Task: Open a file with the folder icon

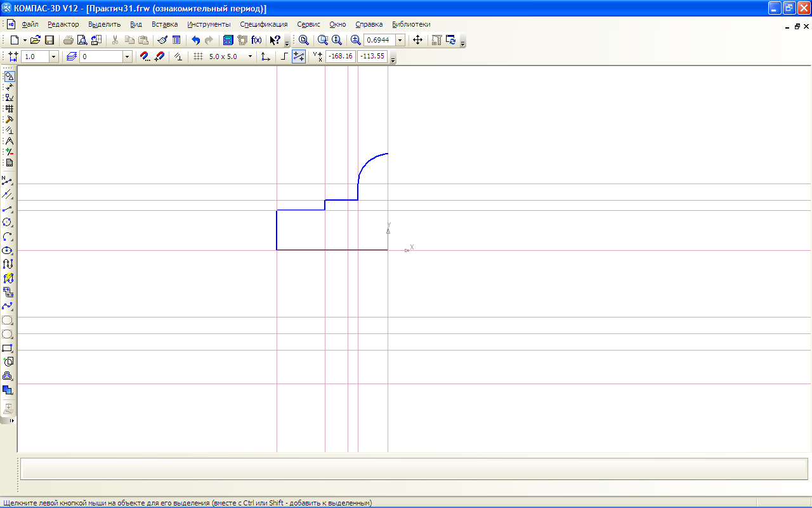Action: pyautogui.click(x=36, y=40)
